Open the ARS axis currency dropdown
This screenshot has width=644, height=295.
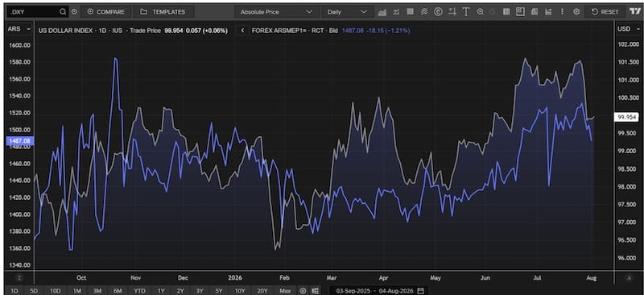coord(19,29)
